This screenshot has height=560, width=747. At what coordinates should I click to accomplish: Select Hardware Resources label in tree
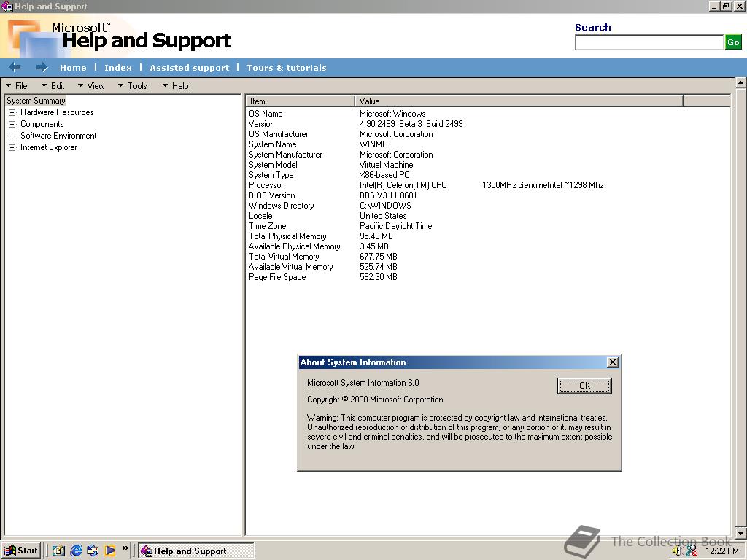point(57,112)
